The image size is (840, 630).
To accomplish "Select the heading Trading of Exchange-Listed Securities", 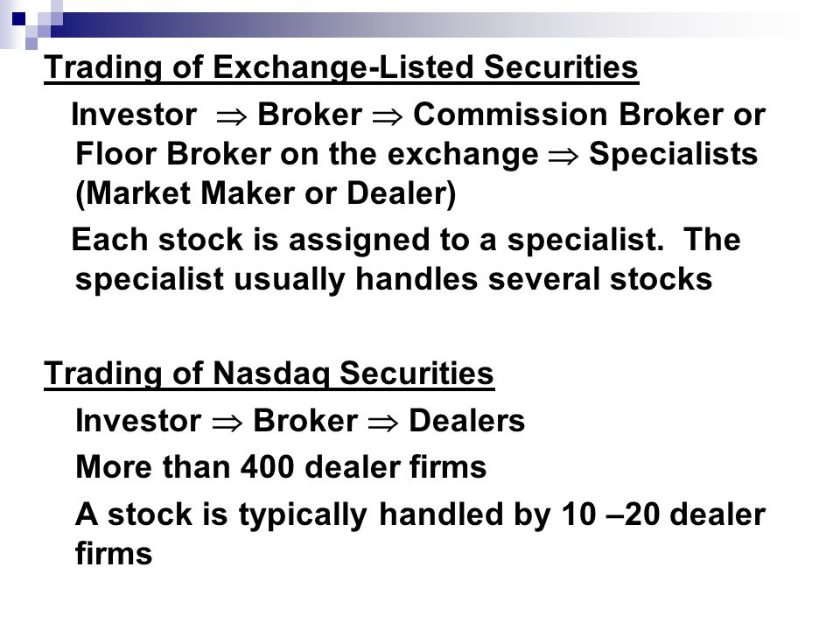I will point(341,68).
